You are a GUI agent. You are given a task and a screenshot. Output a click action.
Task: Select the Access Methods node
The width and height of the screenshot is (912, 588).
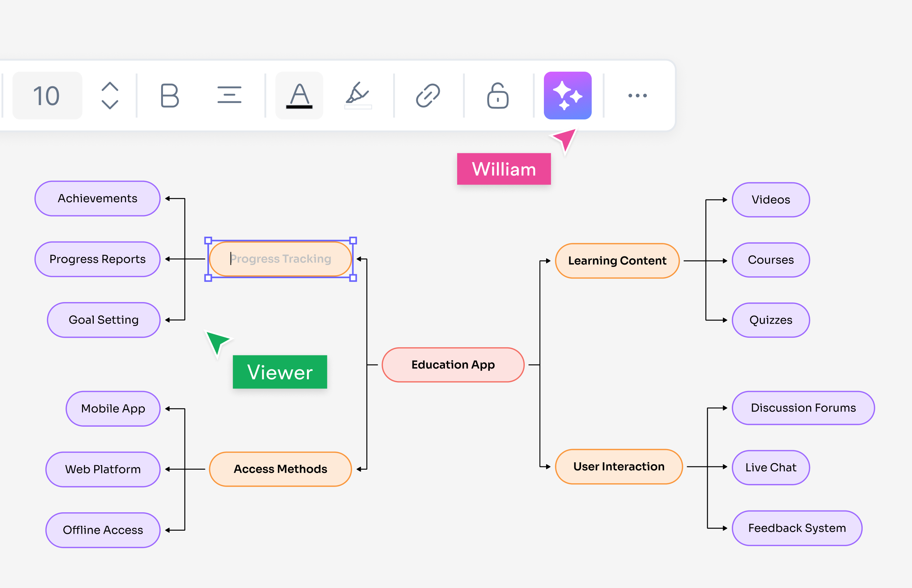tap(281, 469)
